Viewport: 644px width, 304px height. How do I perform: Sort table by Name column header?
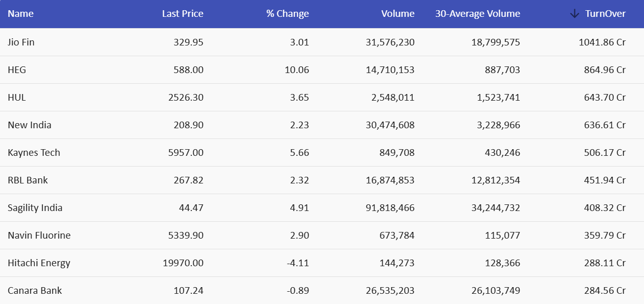coord(20,14)
